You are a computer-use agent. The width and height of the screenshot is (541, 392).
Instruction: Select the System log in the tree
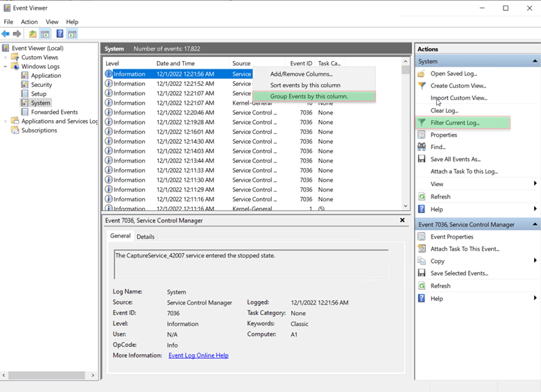pyautogui.click(x=40, y=103)
